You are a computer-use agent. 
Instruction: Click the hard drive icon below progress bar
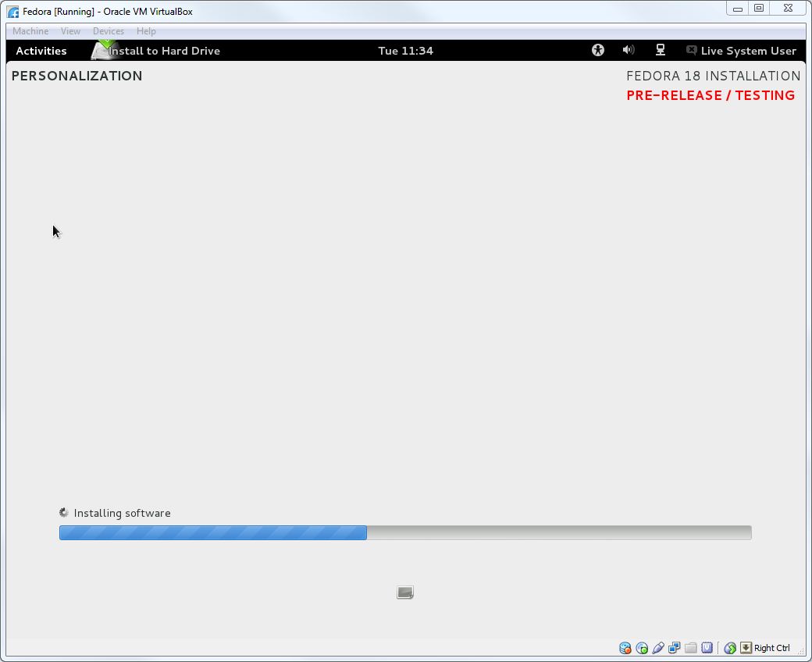[405, 592]
